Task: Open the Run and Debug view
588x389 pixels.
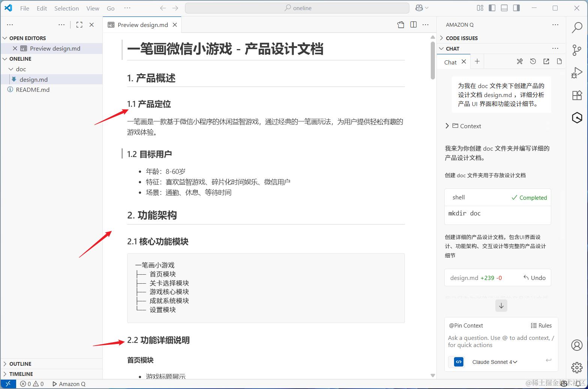Action: click(577, 73)
